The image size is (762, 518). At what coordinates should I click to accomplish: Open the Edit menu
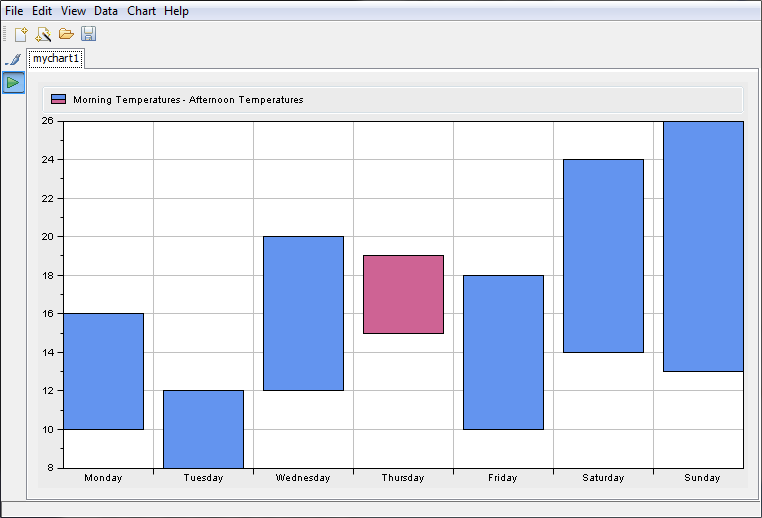coord(42,11)
